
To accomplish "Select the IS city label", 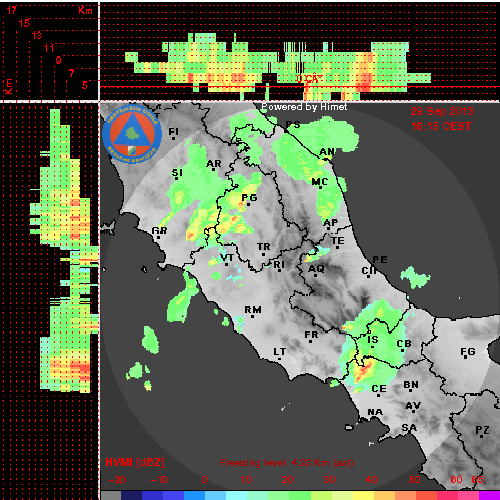I will [373, 340].
